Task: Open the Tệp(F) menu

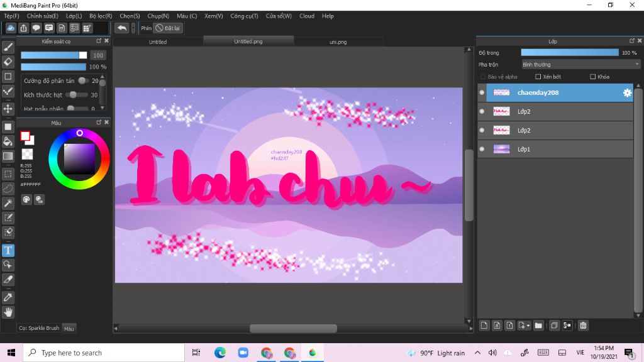Action: pyautogui.click(x=11, y=16)
